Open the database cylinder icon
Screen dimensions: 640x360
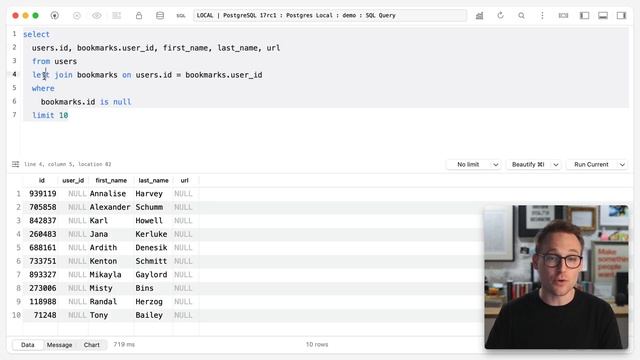pyautogui.click(x=160, y=16)
